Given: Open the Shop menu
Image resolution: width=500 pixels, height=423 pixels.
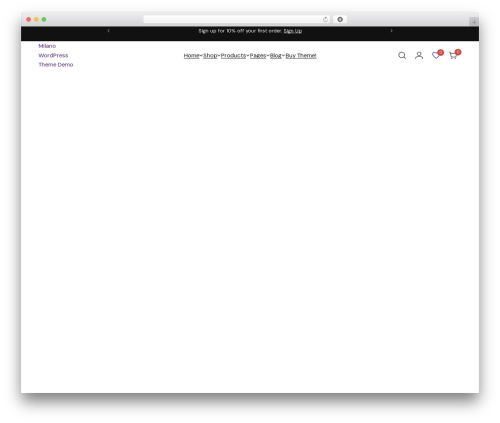Looking at the screenshot, I should [210, 56].
